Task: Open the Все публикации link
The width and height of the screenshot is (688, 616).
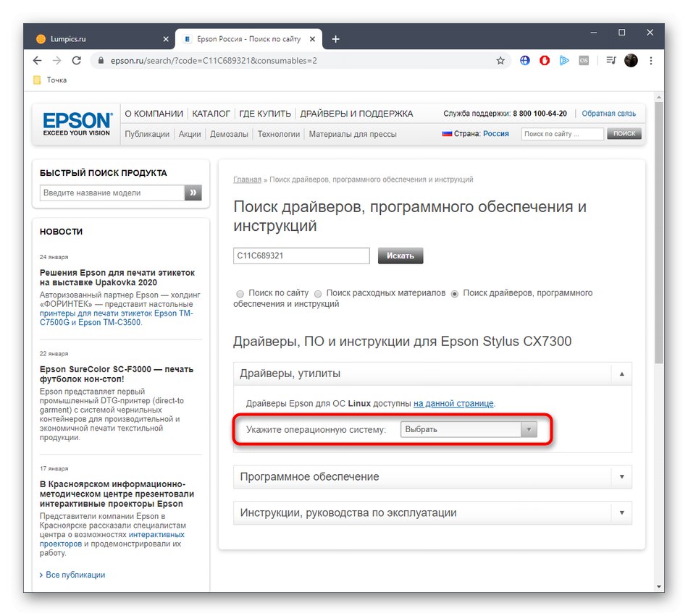Action: coord(75,575)
